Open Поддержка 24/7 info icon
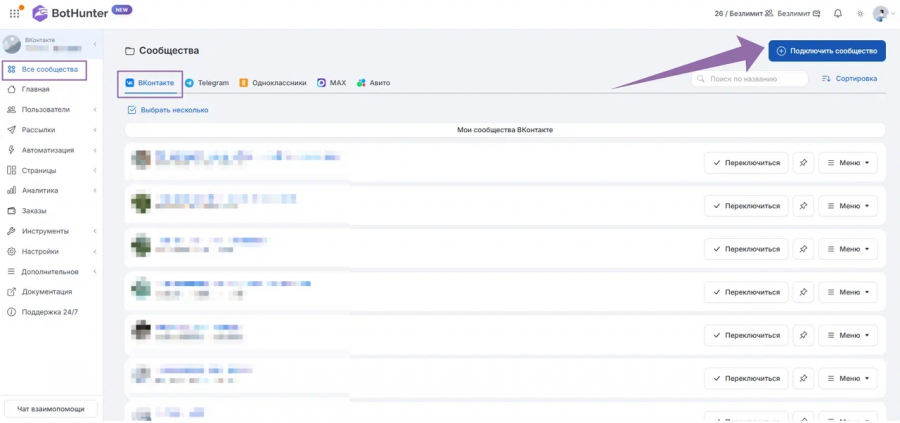Viewport: 900px width, 423px height. 11,312
